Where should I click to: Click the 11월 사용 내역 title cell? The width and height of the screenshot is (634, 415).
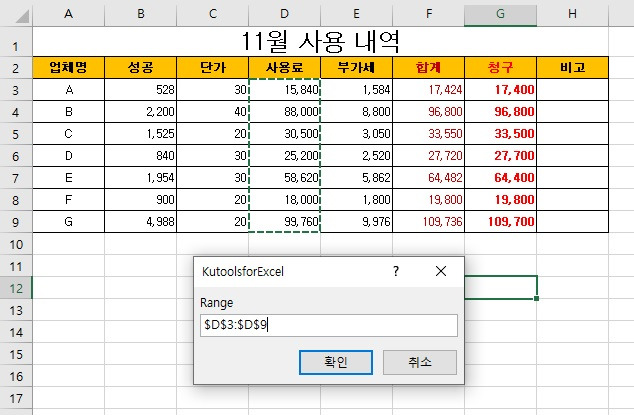(x=320, y=42)
